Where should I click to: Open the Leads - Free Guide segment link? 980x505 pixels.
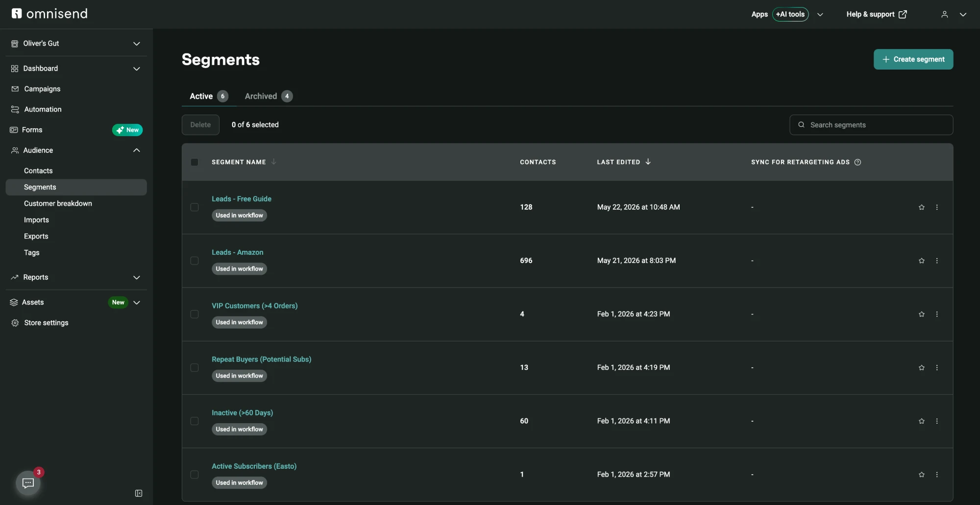(x=242, y=199)
